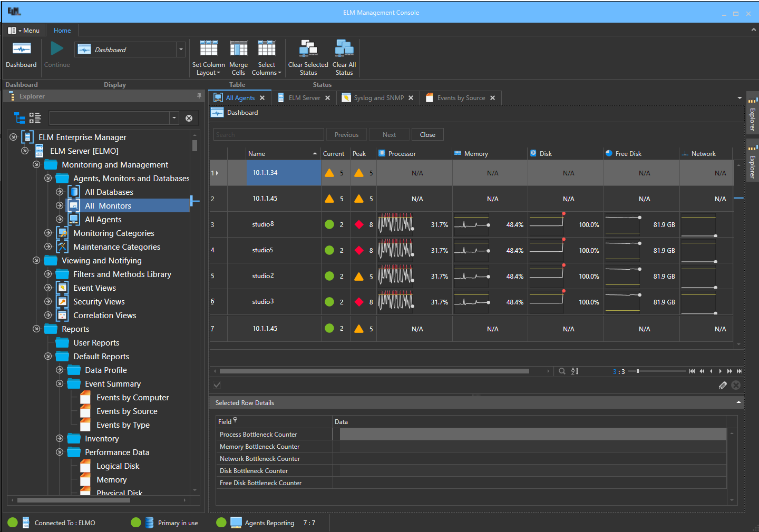Toggle the Explorer panel pin
This screenshot has width=759, height=532.
(x=199, y=96)
